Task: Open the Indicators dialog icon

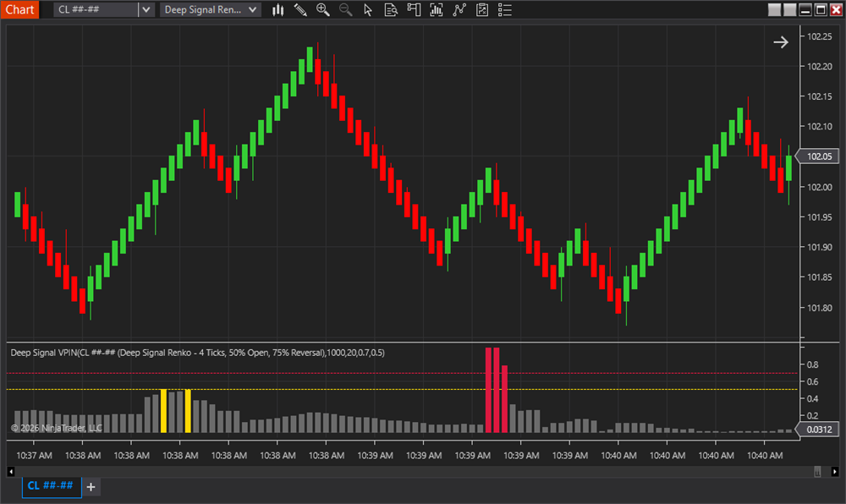Action: coord(459,9)
